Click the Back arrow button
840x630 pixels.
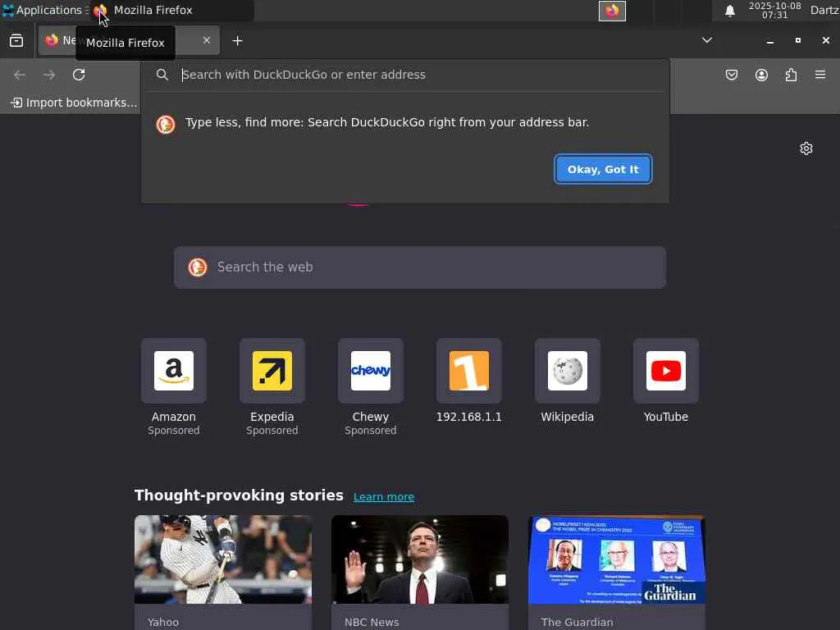20,75
